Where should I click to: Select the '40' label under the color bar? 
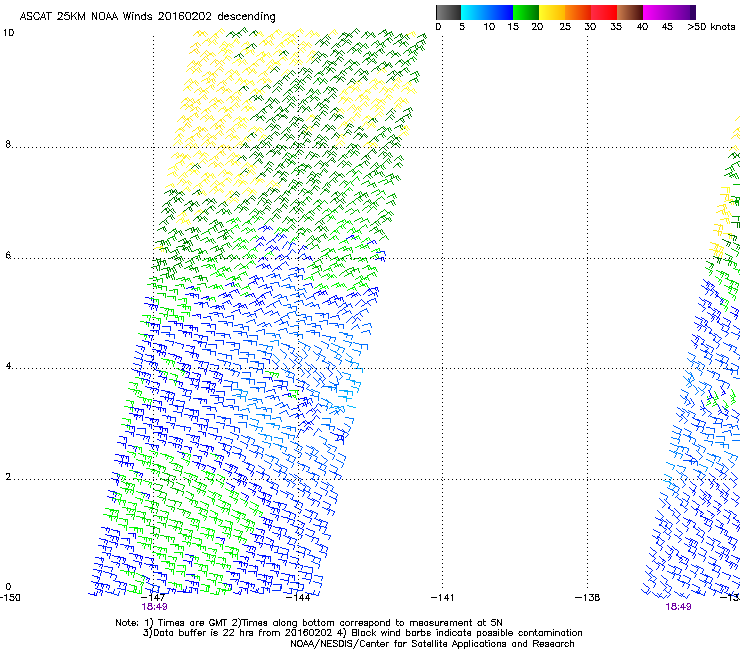coord(642,27)
